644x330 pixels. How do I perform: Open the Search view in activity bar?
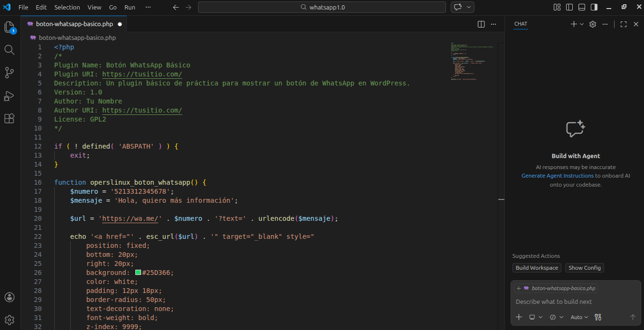(x=9, y=50)
